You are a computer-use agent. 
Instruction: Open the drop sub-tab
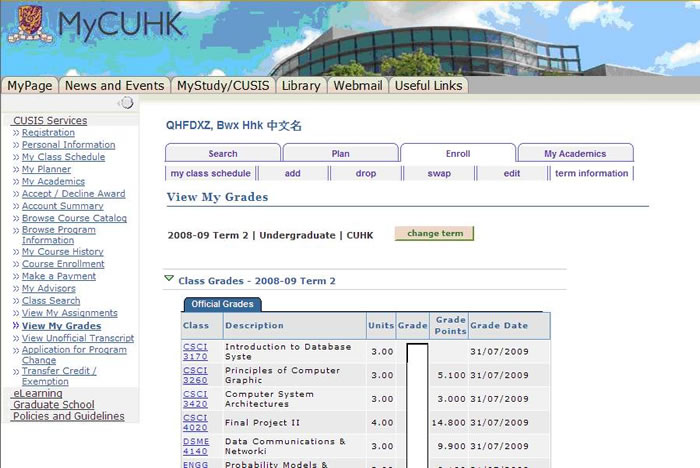pyautogui.click(x=366, y=173)
